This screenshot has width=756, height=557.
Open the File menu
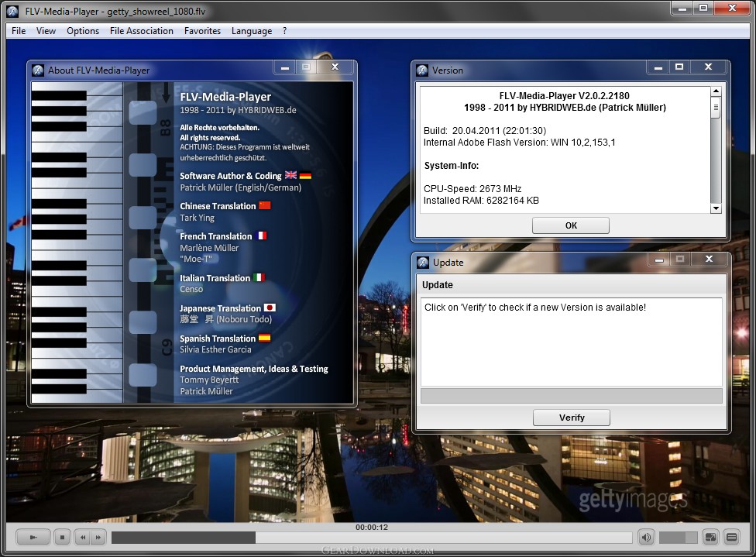(x=19, y=31)
